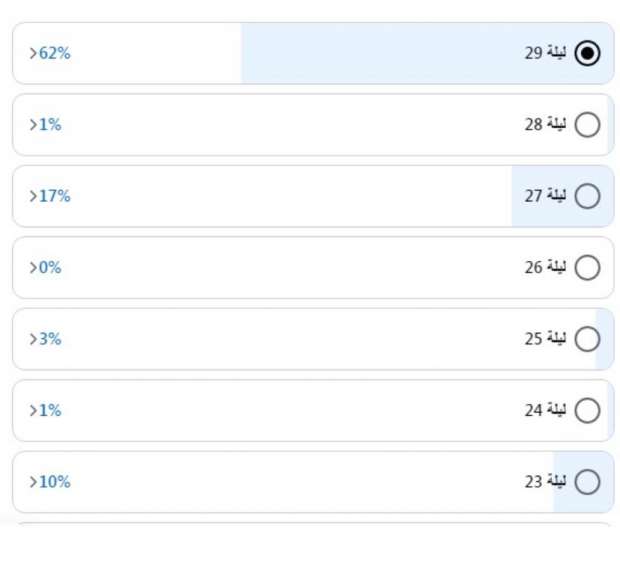Click the partially visible option below ليلة 23
620x576 pixels.
point(312,523)
